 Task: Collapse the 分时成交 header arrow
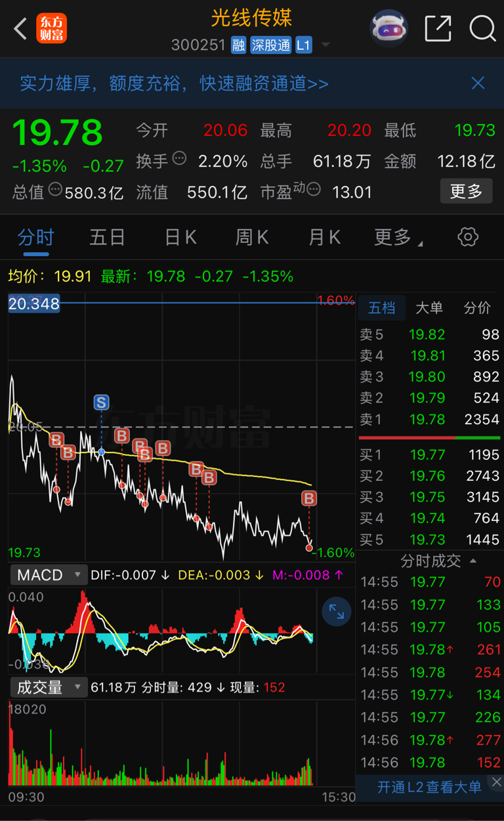coord(472,561)
